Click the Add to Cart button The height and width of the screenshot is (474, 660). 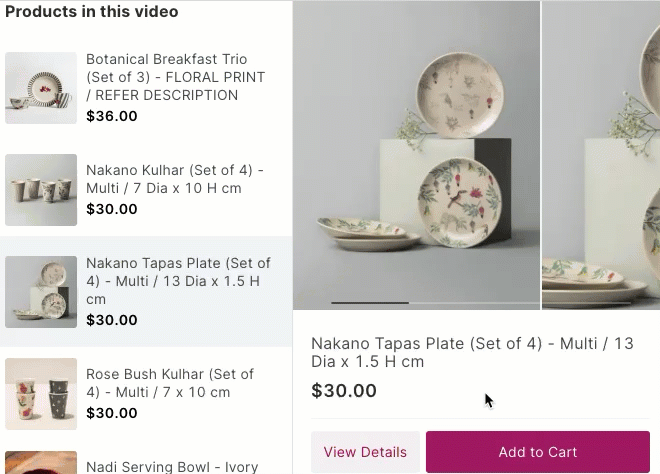[537, 452]
